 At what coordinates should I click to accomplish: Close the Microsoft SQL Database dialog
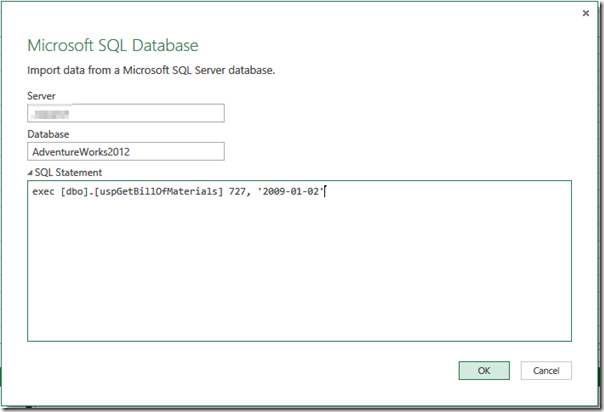(x=586, y=13)
